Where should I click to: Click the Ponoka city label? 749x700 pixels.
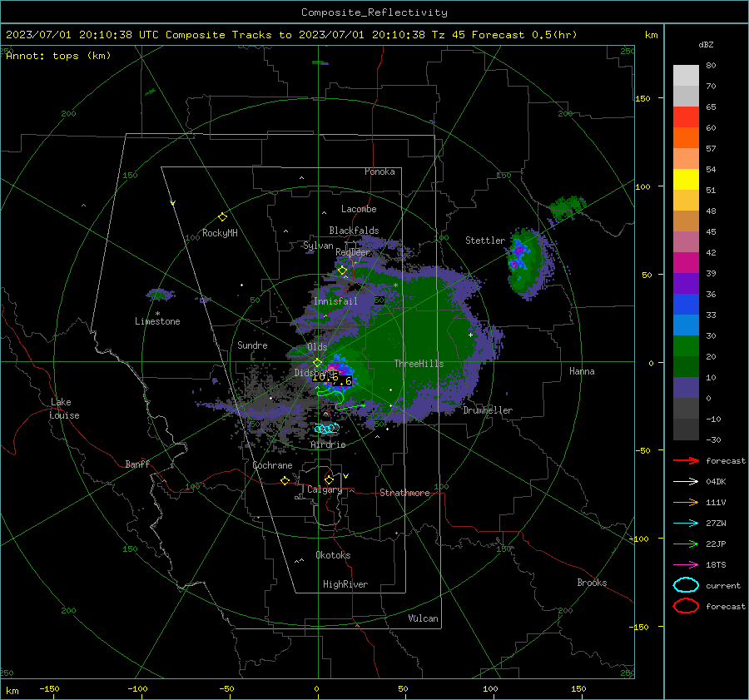click(379, 171)
